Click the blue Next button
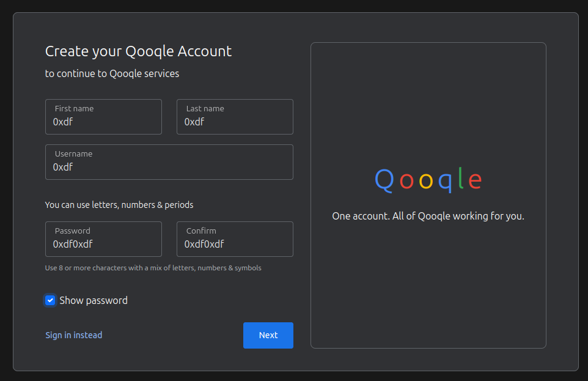 (x=268, y=335)
